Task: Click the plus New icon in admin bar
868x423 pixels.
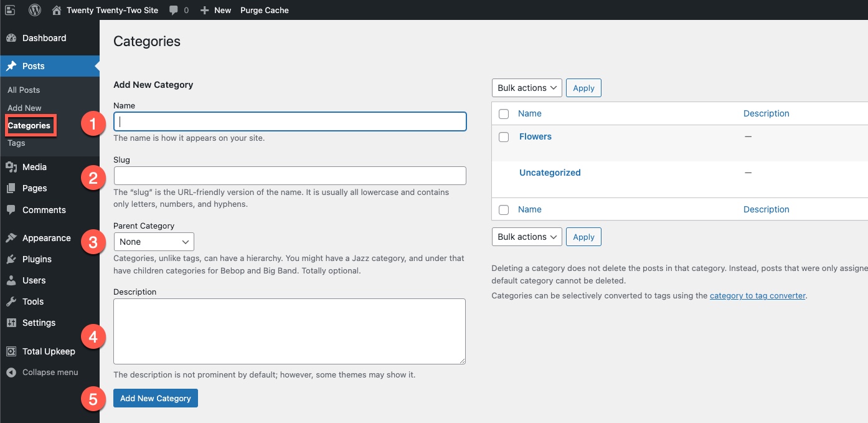Action: click(204, 10)
